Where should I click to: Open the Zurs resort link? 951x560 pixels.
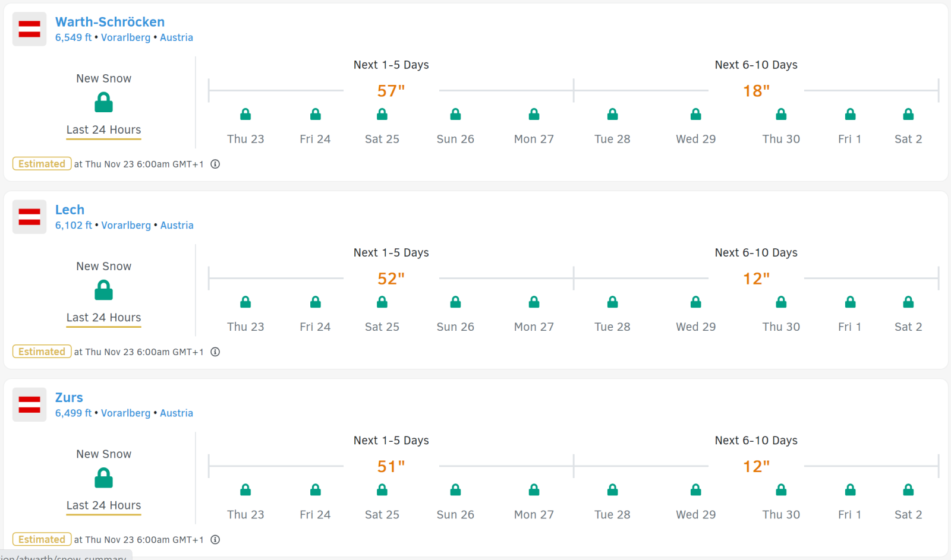69,397
